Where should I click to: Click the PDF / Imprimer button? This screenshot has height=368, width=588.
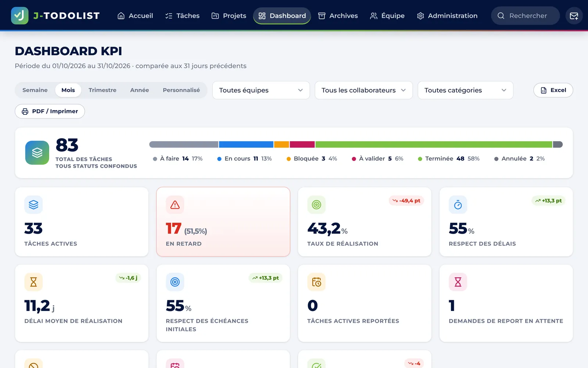(x=50, y=112)
